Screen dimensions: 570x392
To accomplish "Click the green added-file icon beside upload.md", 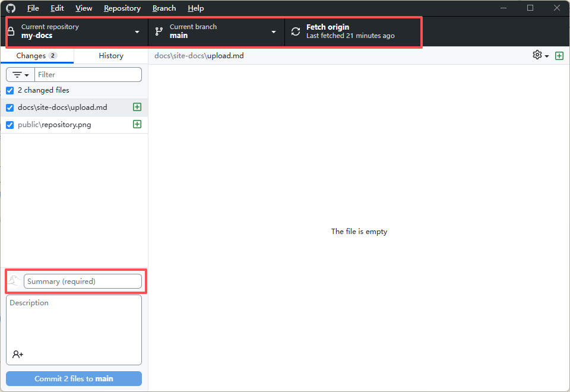I will click(x=137, y=108).
